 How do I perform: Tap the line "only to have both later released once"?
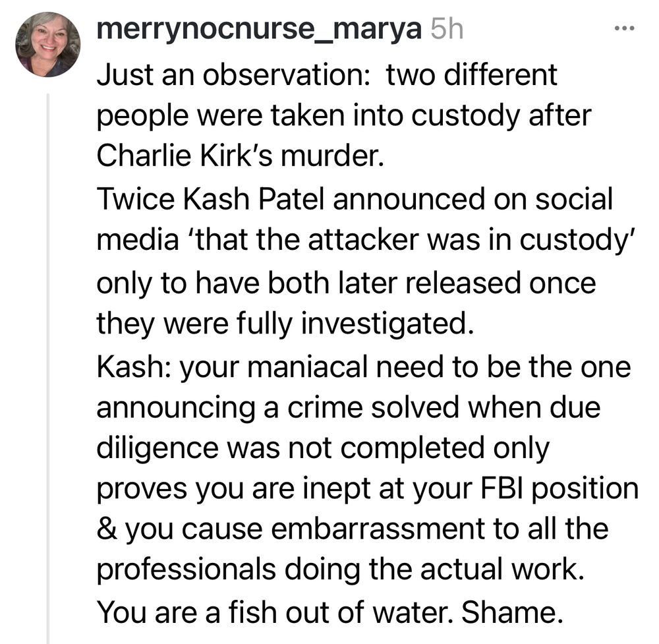click(346, 283)
